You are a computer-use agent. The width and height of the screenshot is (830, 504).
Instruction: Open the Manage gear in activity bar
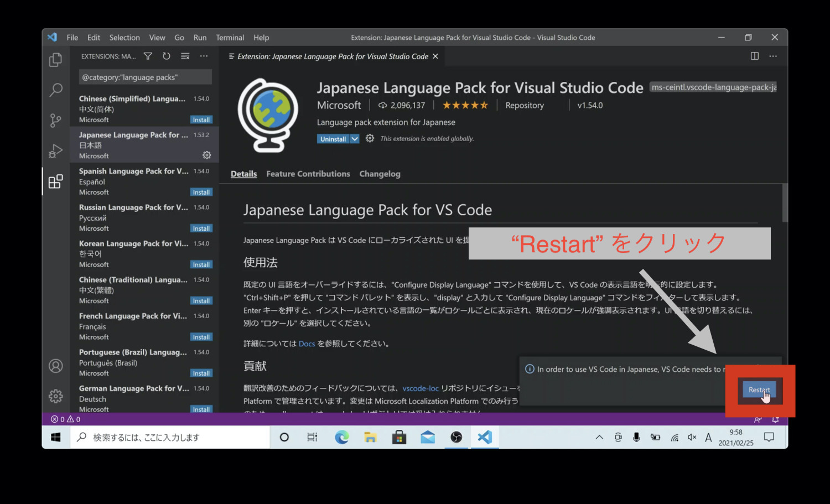point(55,396)
